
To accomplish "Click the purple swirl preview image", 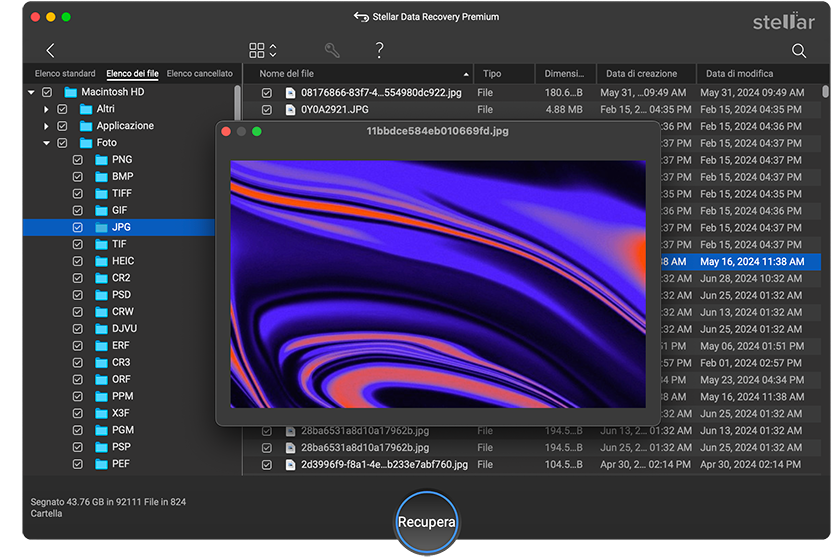I will click(x=438, y=284).
